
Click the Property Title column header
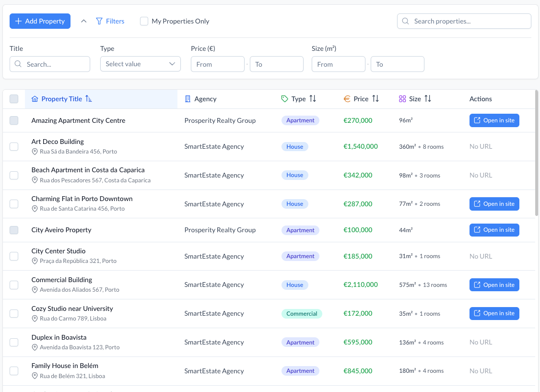(61, 99)
